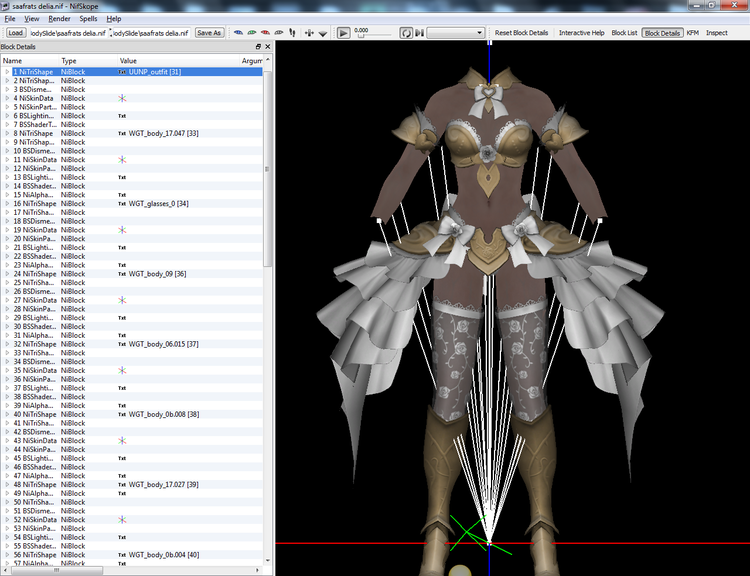
Task: Click Txt icon of WGT_body_17.027 [39]
Action: coord(122,485)
